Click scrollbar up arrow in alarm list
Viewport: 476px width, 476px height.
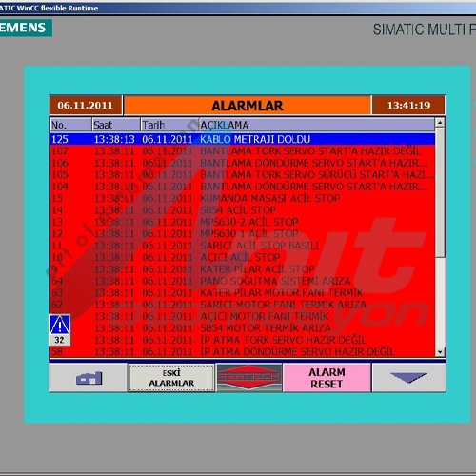(x=440, y=123)
